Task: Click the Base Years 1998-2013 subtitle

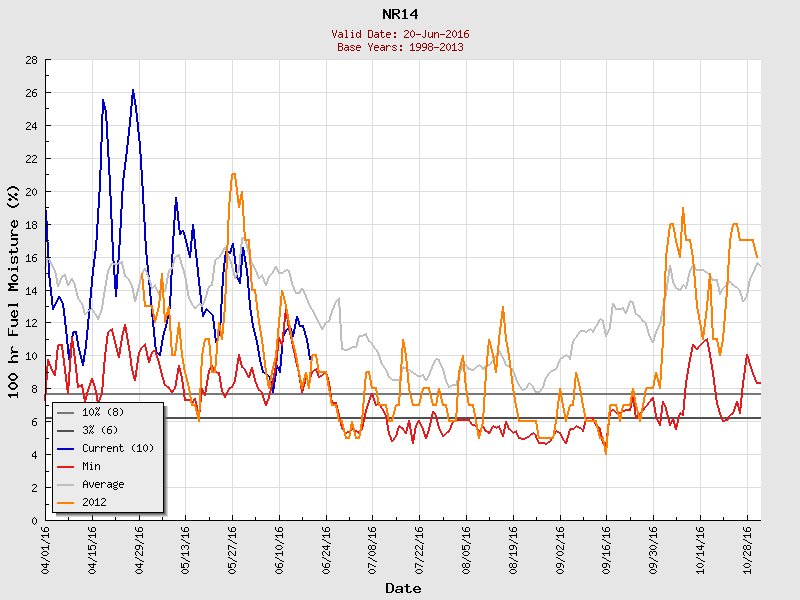Action: 402,47
